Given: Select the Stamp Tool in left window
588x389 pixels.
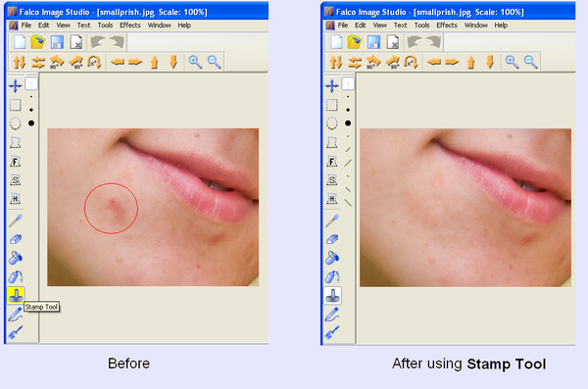Looking at the screenshot, I should 16,296.
